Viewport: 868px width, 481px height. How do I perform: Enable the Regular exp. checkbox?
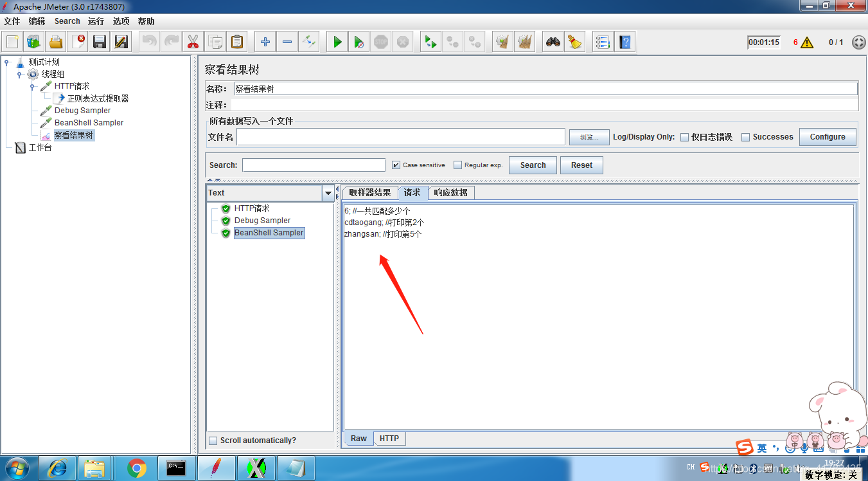(x=458, y=165)
